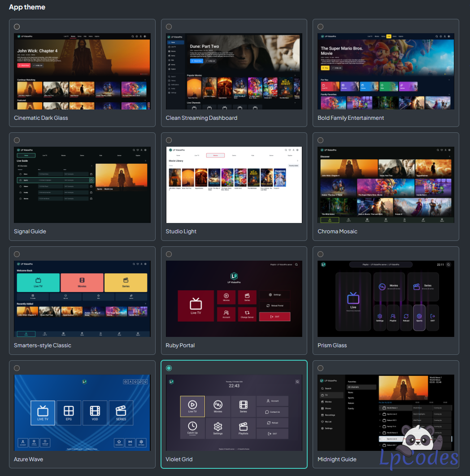Pick the Studio Light radio button
Screen dimensions: 470x476
169,140
